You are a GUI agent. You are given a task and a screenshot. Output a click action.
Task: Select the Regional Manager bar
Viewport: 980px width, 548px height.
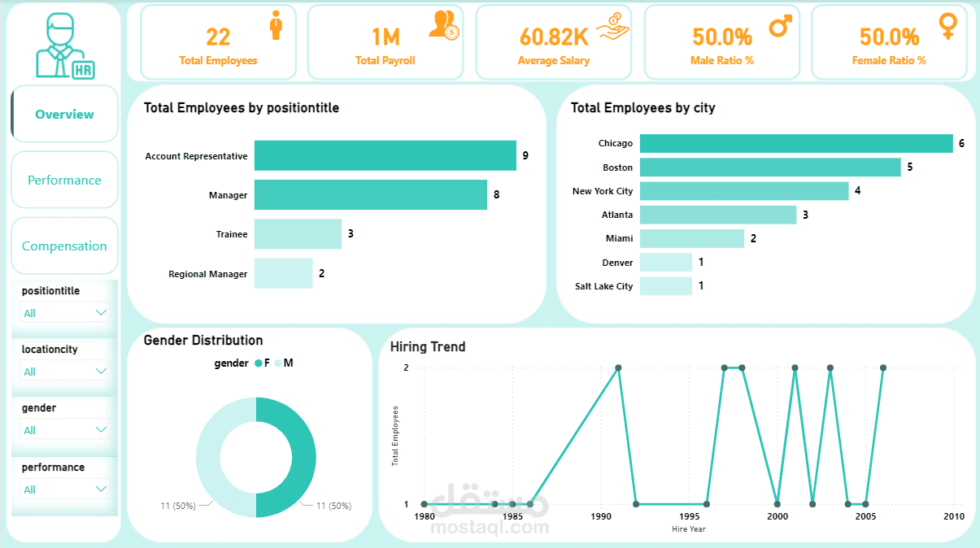click(x=283, y=273)
